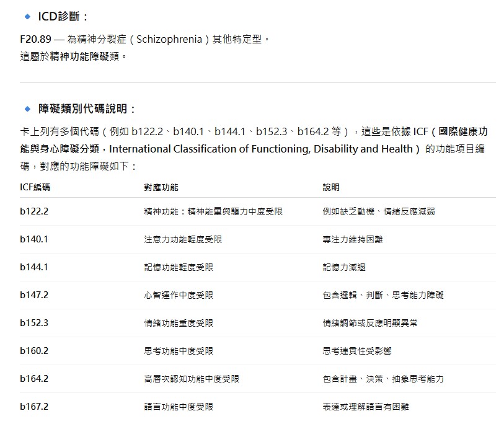Select the b160.2 code cell

click(x=34, y=351)
